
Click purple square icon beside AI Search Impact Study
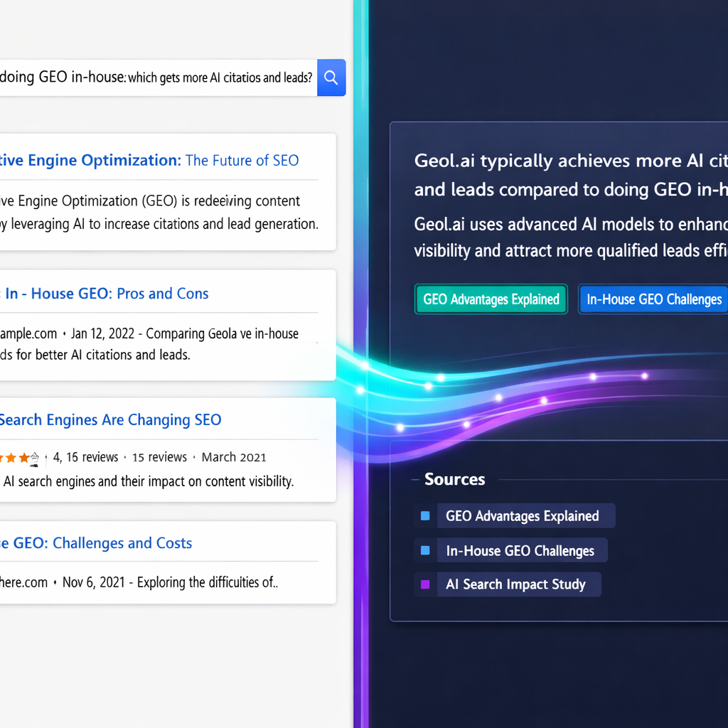pos(425,584)
